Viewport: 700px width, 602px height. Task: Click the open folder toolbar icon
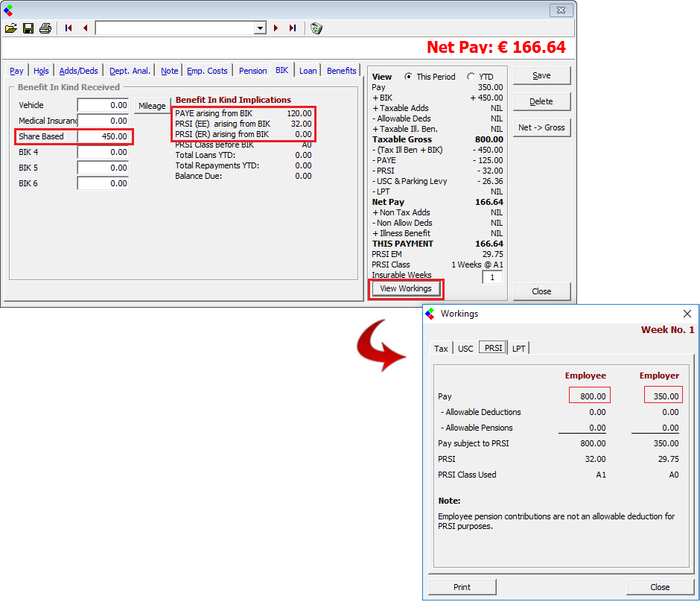click(x=10, y=28)
